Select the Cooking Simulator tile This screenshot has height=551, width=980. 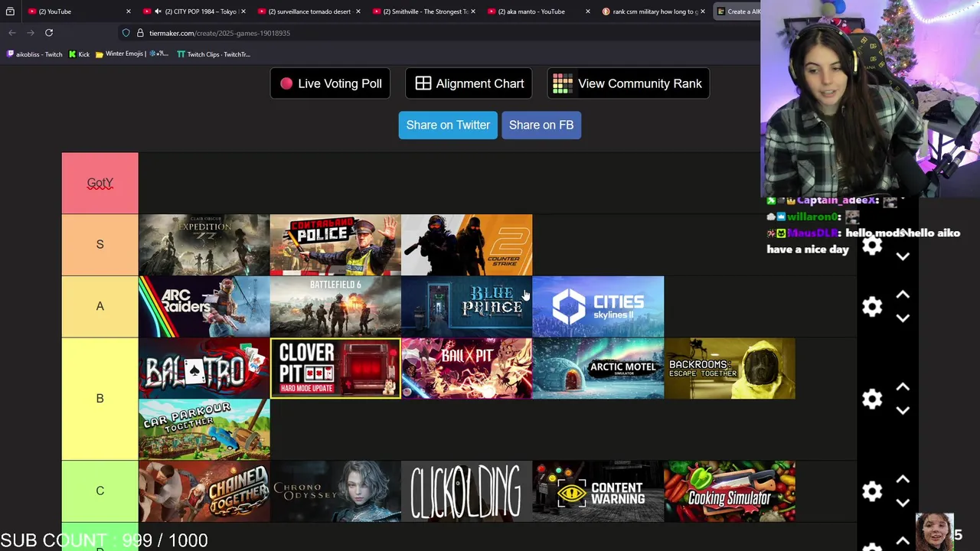[730, 491]
